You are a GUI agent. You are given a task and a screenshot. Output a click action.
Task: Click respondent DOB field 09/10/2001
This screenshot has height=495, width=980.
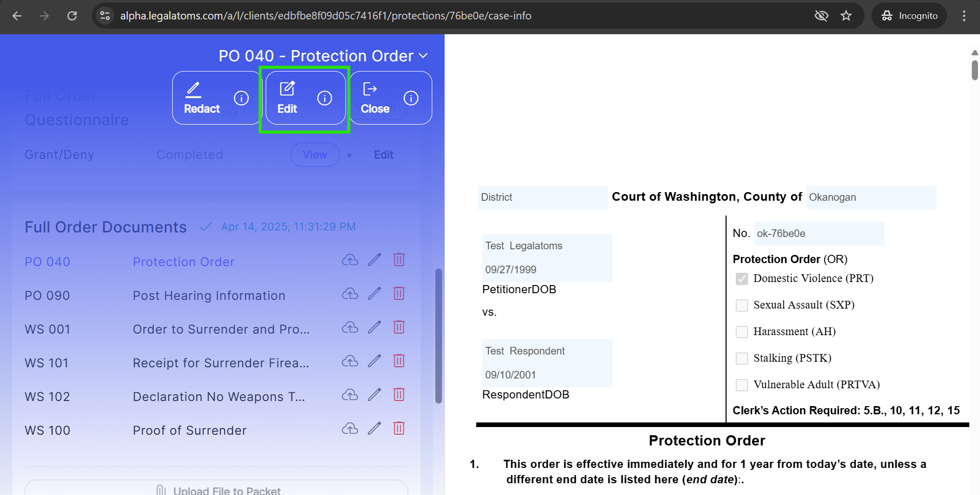547,375
